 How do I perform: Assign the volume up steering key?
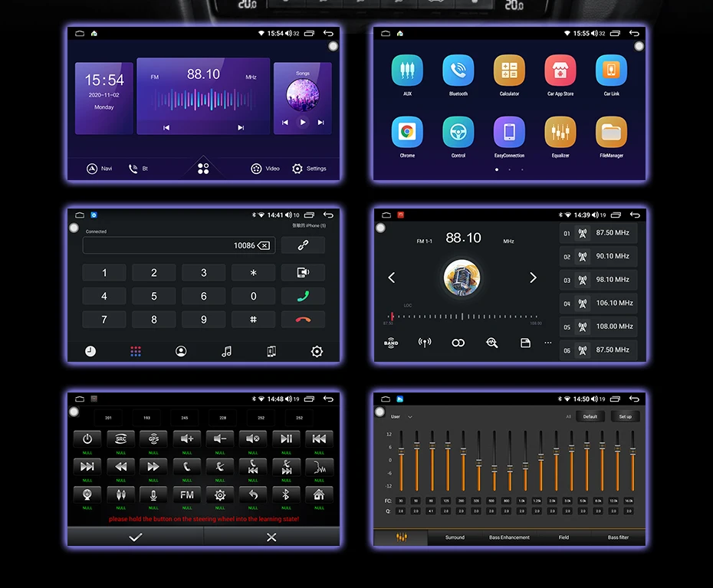187,439
